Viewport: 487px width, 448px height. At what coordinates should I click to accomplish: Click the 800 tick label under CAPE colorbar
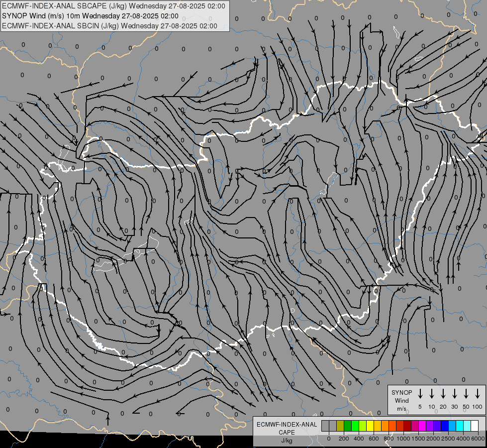[389, 439]
